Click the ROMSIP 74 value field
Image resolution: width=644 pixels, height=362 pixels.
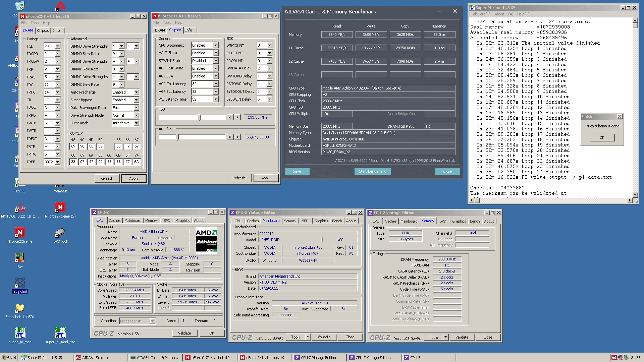(x=137, y=162)
